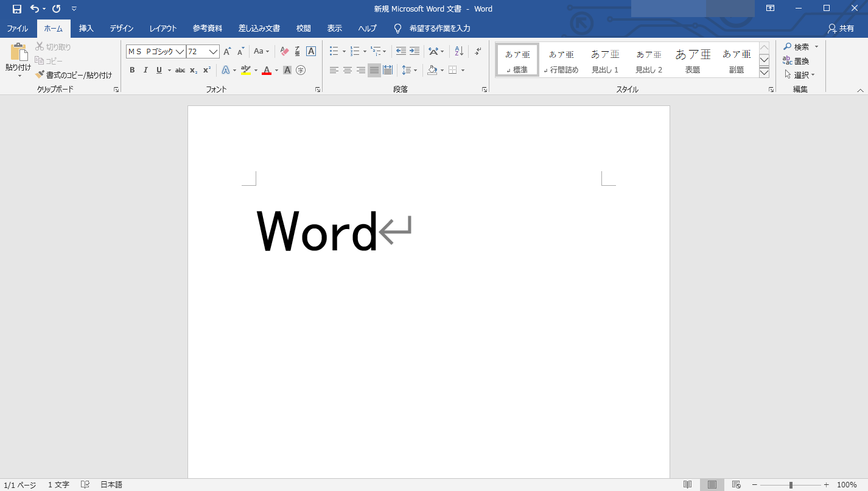The image size is (868, 491).
Task: Toggle italic formatting
Action: click(x=145, y=70)
